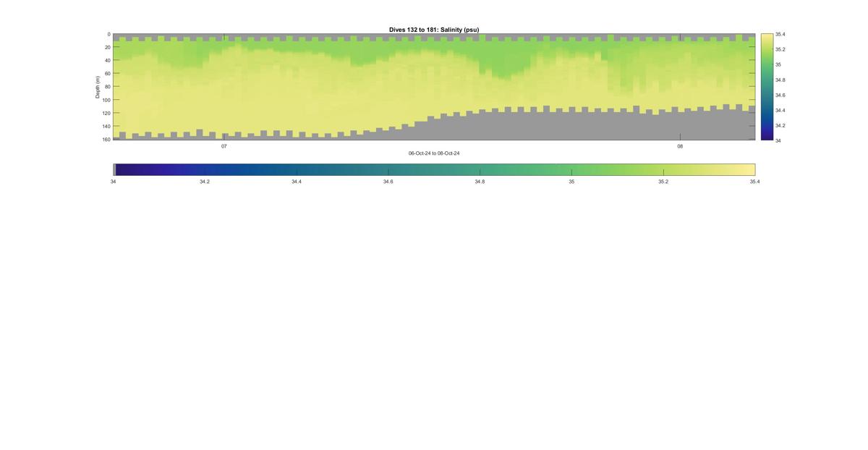Click depth axis tick label '0'

109,34
